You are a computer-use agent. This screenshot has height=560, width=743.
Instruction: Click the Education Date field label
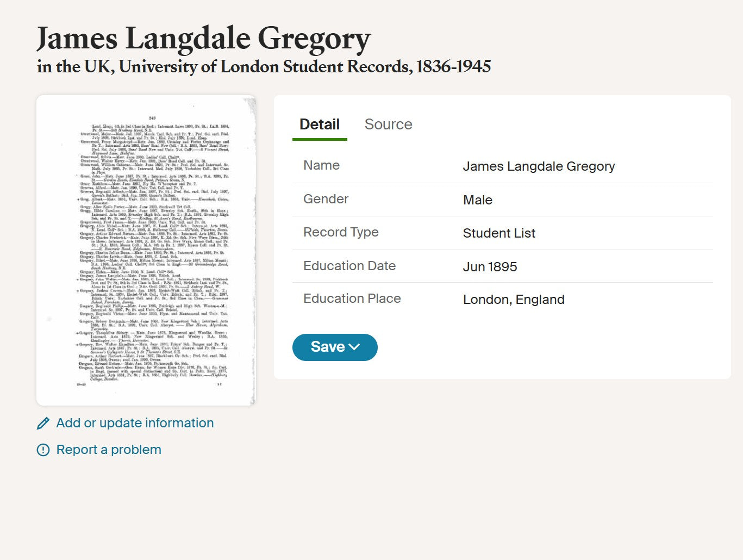click(349, 266)
